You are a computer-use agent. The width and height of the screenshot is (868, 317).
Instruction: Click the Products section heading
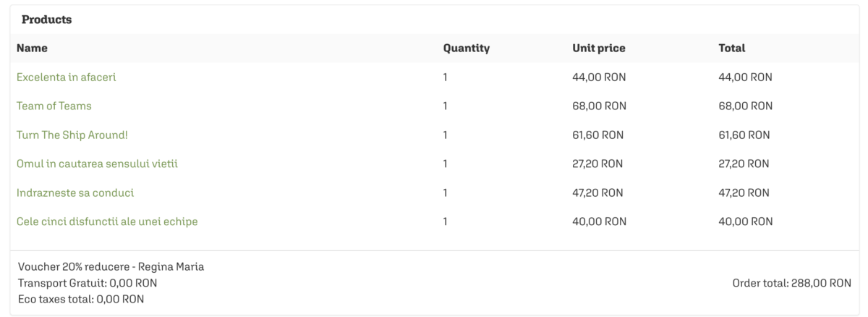pos(46,20)
